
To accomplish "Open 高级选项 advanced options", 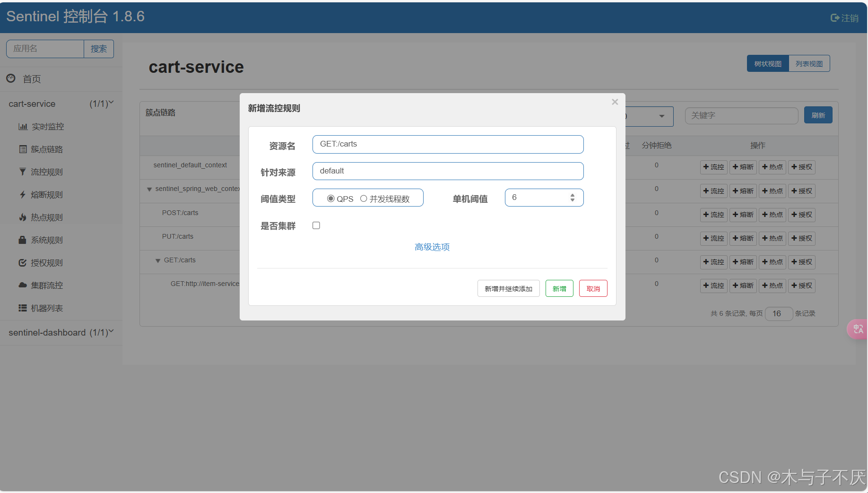I will tap(432, 247).
